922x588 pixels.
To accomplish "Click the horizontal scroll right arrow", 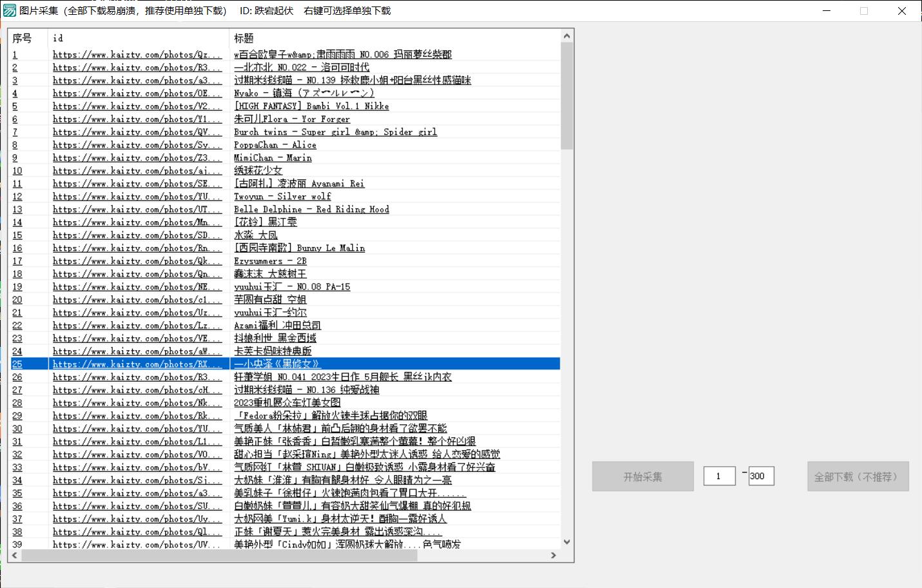I will coord(553,555).
